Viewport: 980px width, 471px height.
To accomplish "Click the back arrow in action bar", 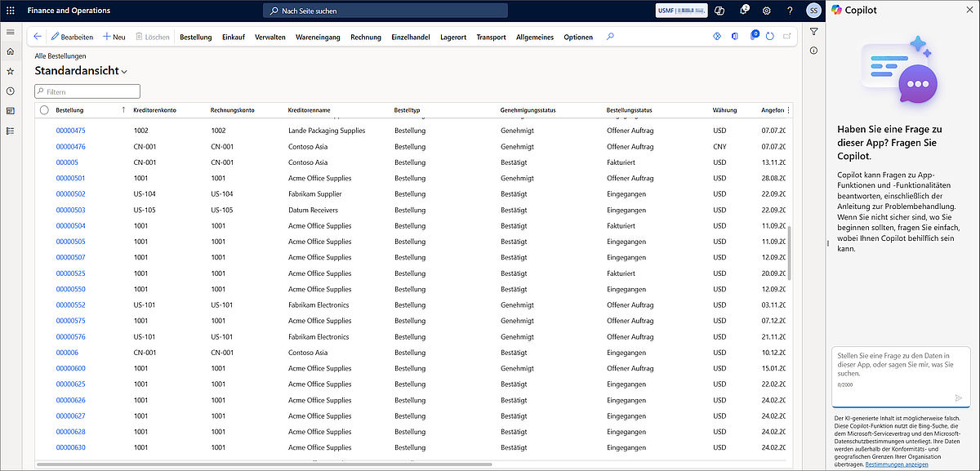I will 38,37.
